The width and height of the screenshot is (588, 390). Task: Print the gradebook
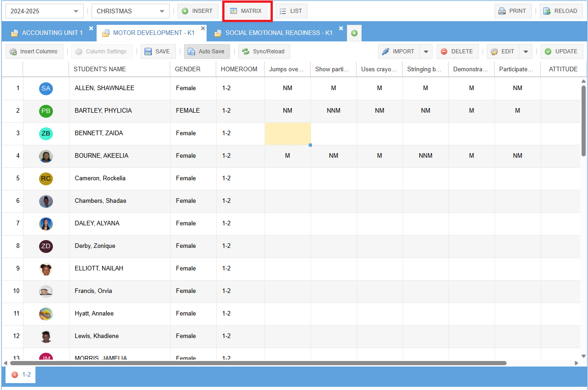[x=513, y=11]
